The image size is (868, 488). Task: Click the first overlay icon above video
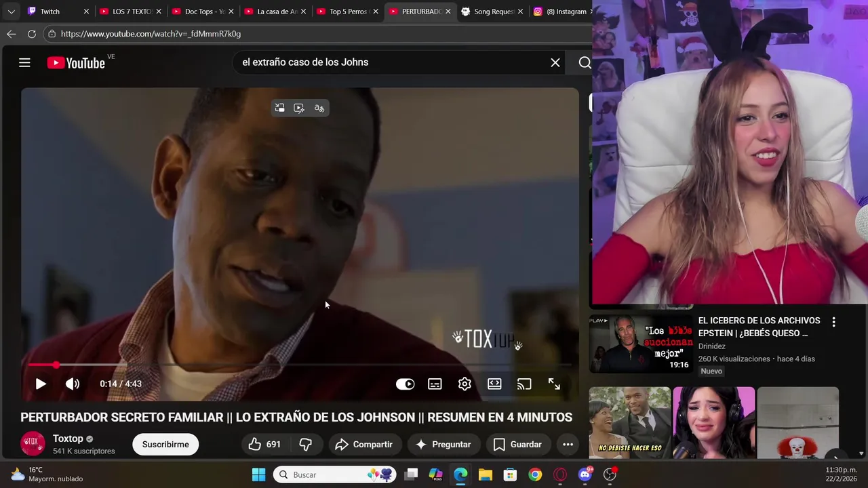279,108
